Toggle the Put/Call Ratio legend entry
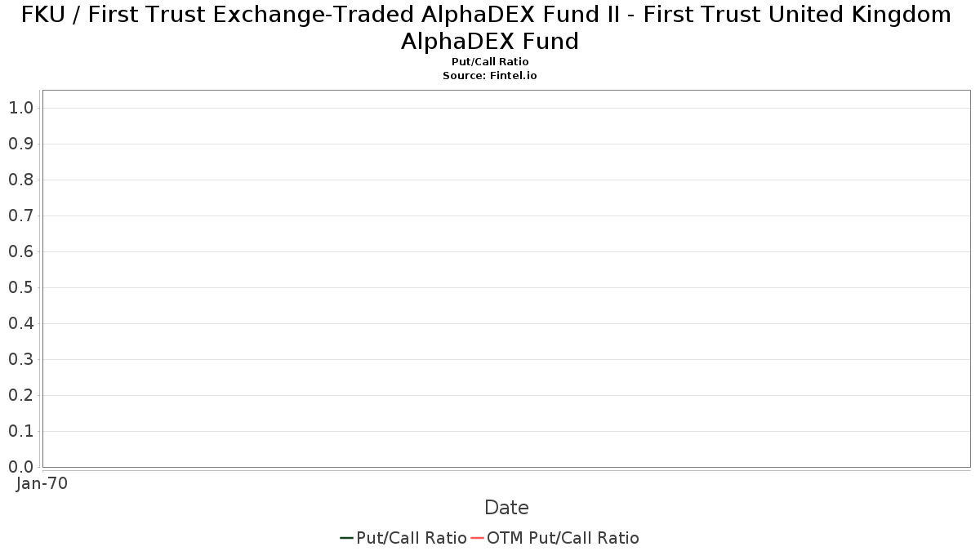The height and width of the screenshot is (551, 980). coord(403,538)
